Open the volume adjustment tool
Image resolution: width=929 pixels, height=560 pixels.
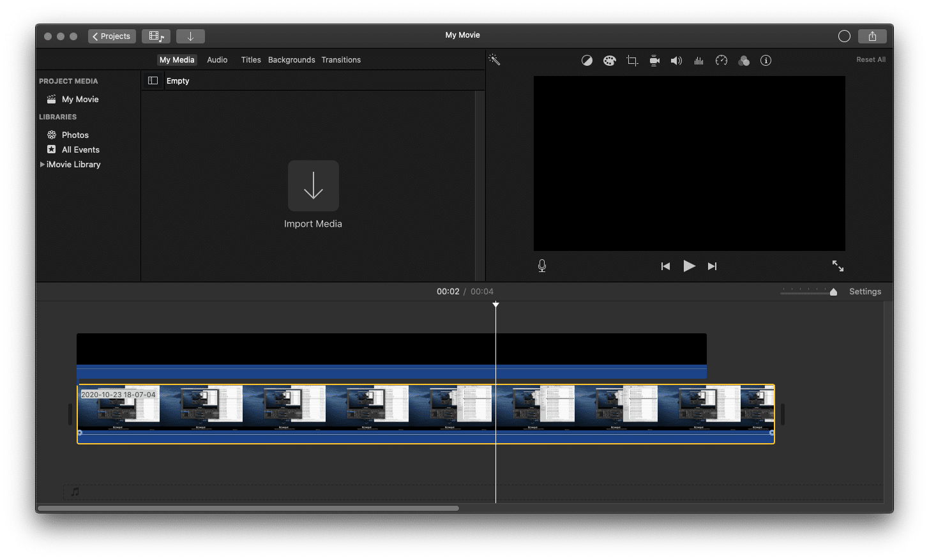pyautogui.click(x=676, y=61)
